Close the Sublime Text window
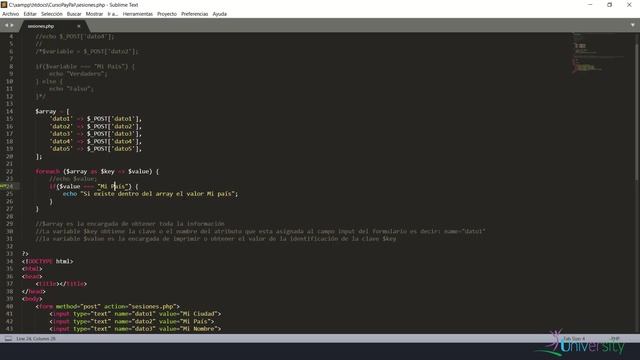 (x=629, y=5)
